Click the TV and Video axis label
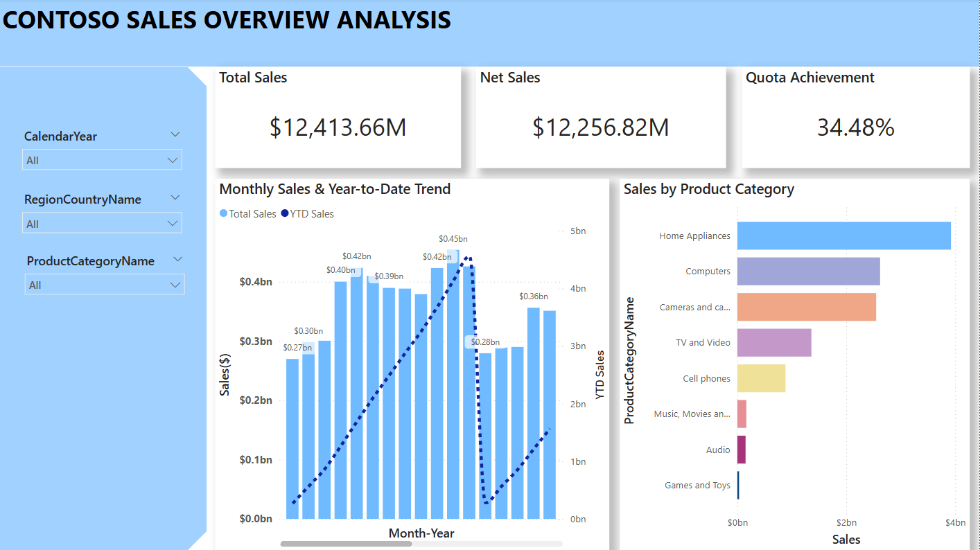 coord(703,343)
